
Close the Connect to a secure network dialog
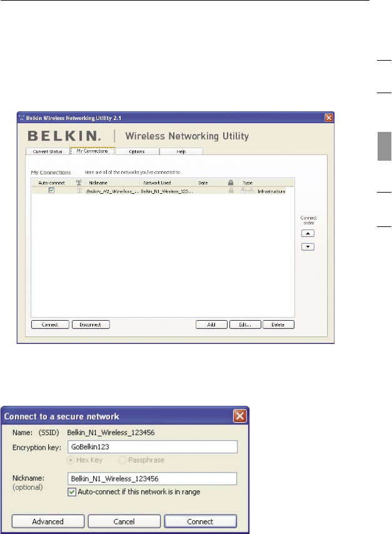239,416
